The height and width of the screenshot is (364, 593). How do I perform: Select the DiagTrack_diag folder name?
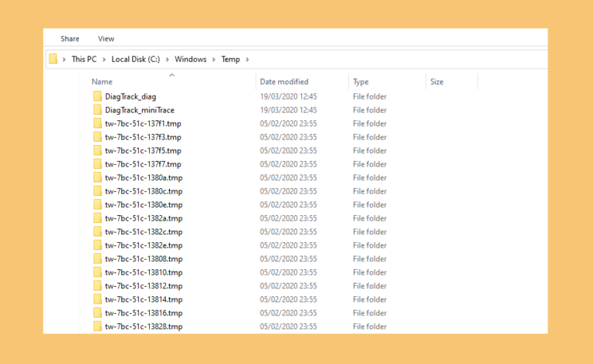(130, 96)
